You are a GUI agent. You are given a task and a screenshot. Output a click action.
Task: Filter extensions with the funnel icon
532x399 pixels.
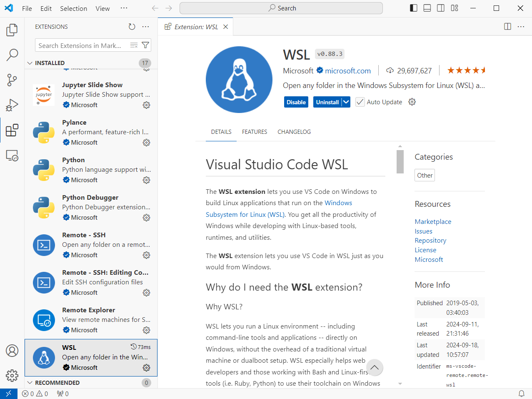(145, 45)
